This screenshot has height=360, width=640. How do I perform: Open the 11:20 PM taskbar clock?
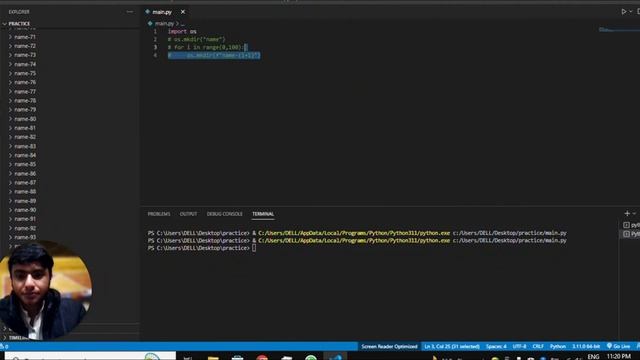tap(618, 356)
